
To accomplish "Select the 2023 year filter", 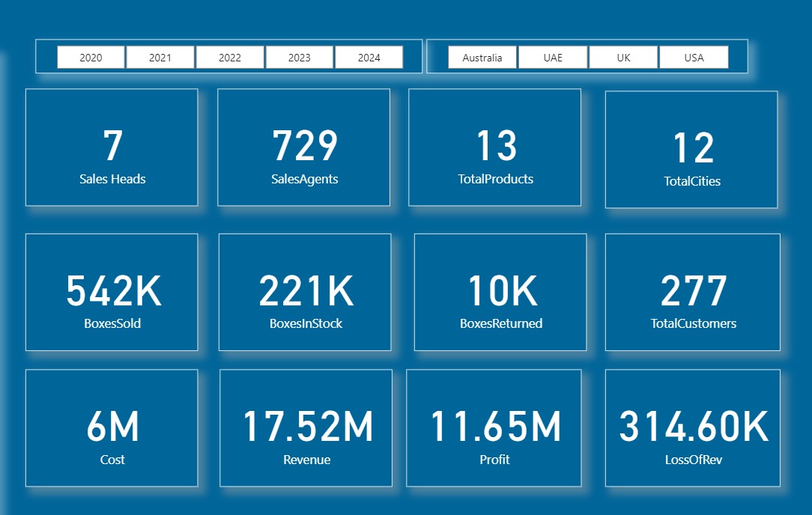I will click(x=299, y=56).
